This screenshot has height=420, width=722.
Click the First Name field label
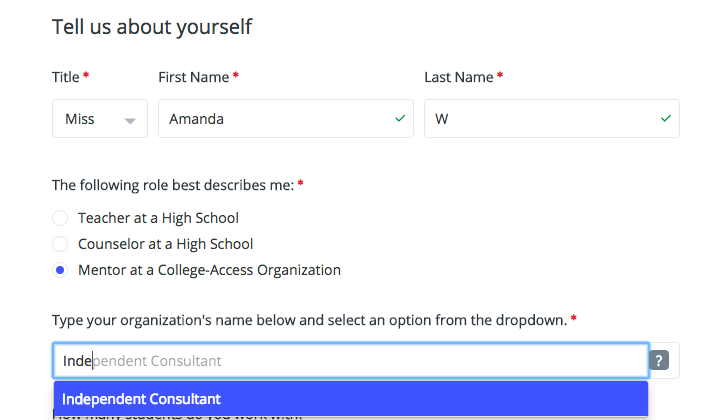[194, 77]
